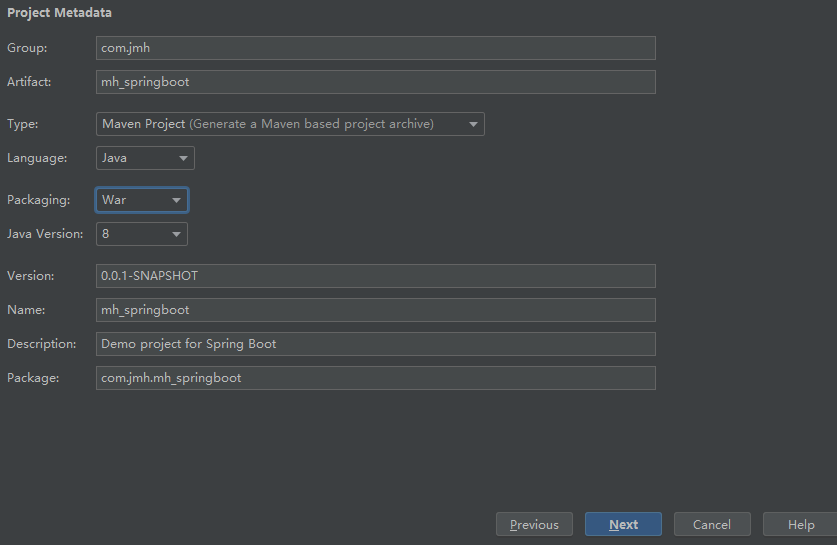Click the Description label text

click(x=42, y=344)
